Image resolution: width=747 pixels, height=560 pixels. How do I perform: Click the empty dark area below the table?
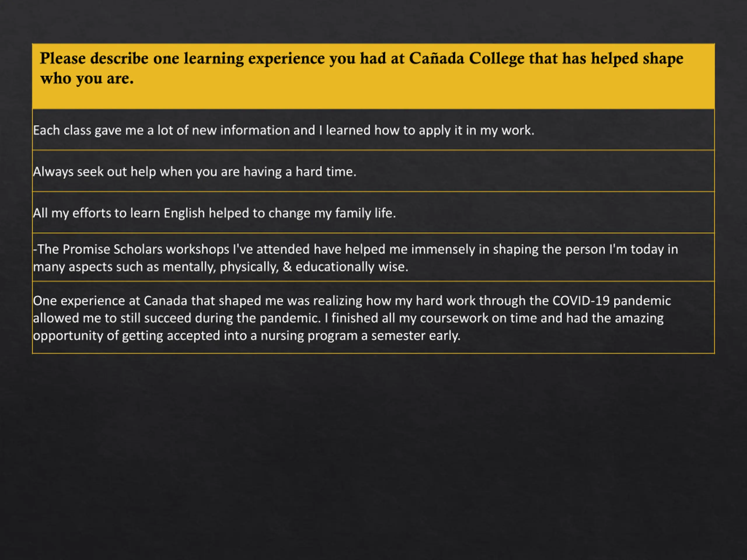(373, 456)
